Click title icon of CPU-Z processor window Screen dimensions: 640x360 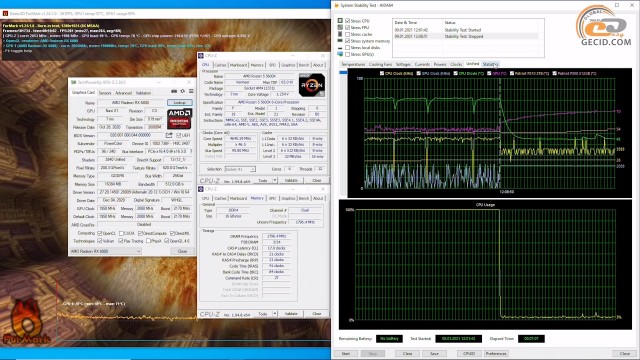201,56
